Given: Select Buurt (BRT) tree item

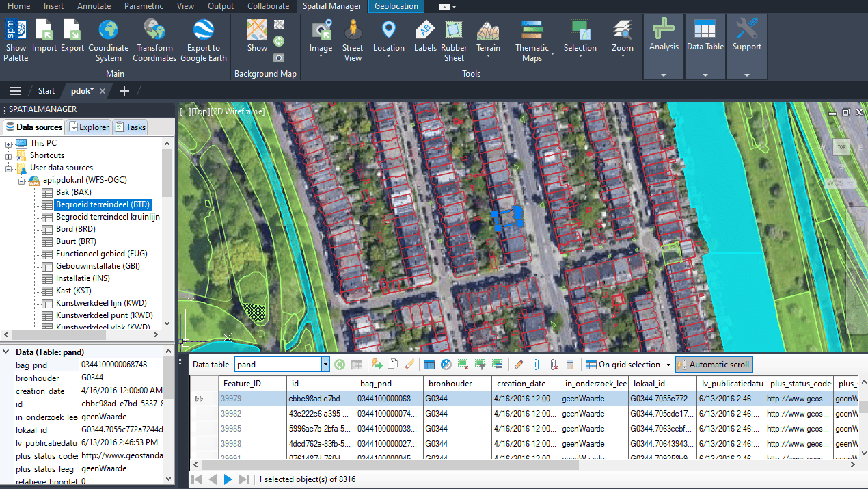Looking at the screenshot, I should pyautogui.click(x=76, y=241).
